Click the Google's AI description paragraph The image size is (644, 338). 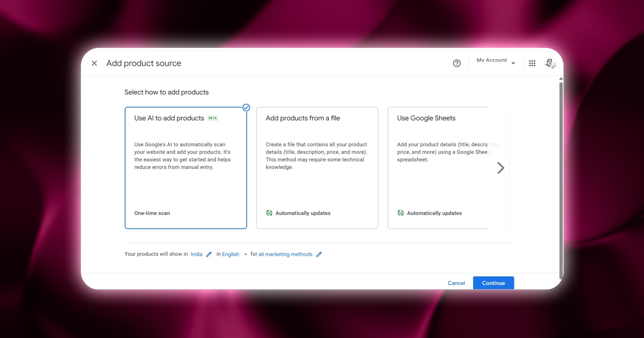[x=182, y=156]
